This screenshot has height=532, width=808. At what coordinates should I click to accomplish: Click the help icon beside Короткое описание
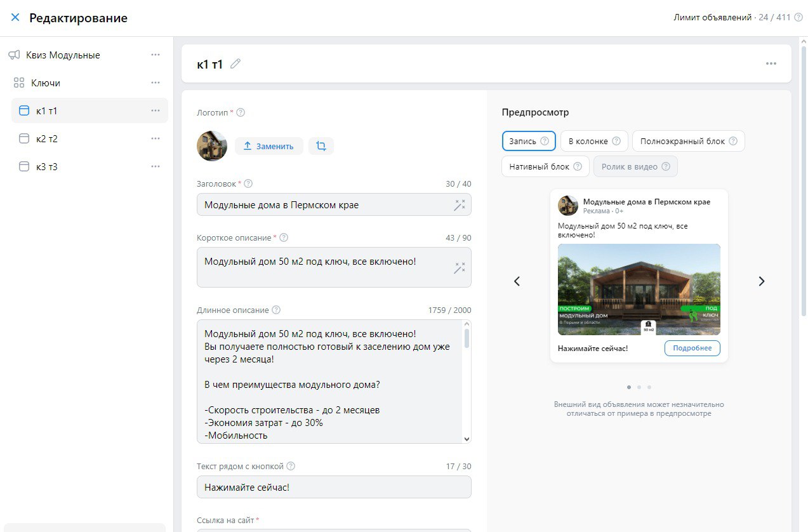[284, 237]
